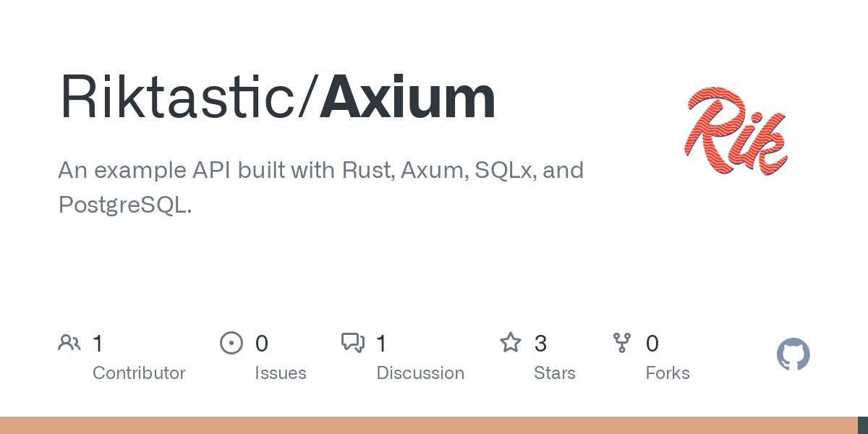868x434 pixels.
Task: Click the contributor count 1
Action: (x=98, y=344)
